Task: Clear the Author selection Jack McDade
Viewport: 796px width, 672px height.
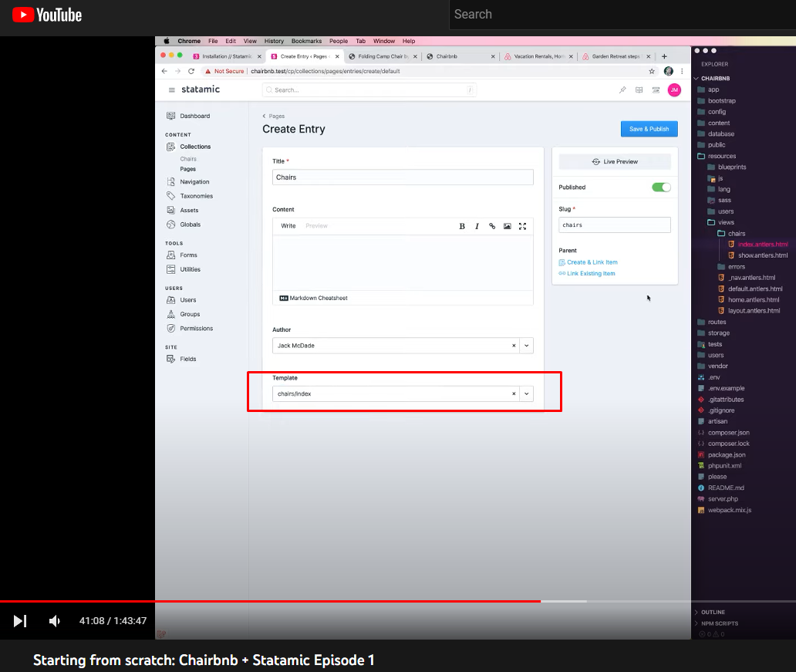Action: pos(514,346)
